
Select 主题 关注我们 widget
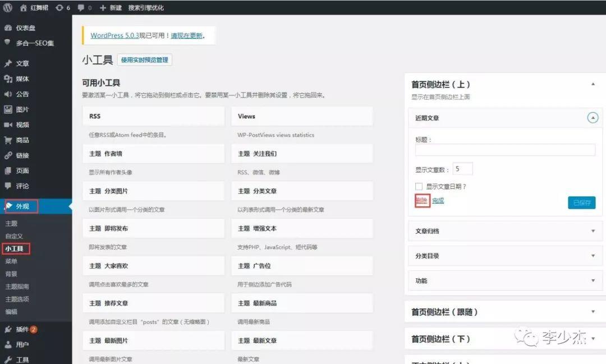302,154
